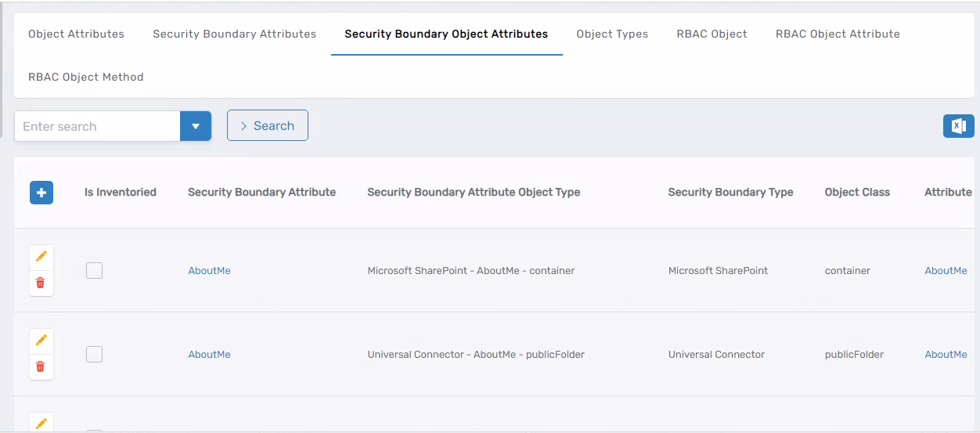Switch to the Security Boundary Attributes tab
This screenshot has width=980, height=433.
coord(234,34)
